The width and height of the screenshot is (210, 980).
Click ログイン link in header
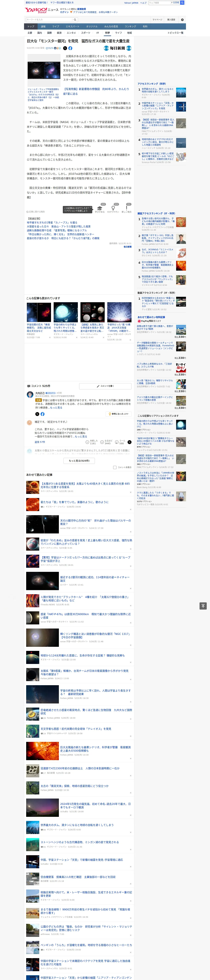[64, 12]
